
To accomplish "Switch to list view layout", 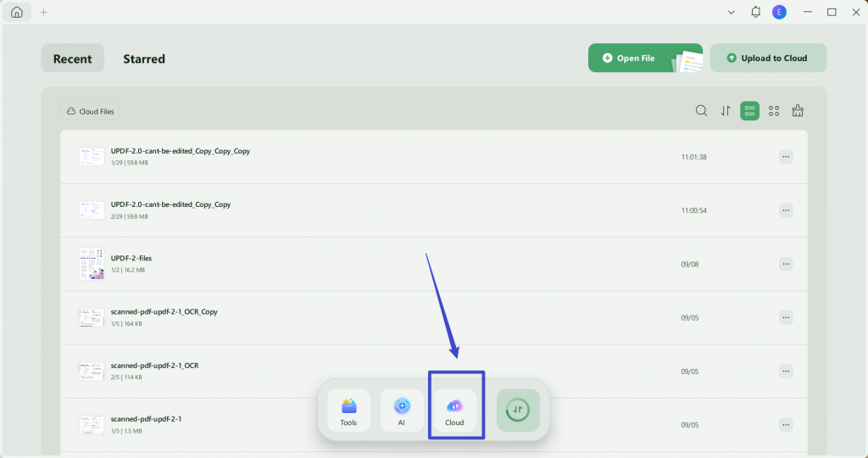I will pyautogui.click(x=749, y=111).
